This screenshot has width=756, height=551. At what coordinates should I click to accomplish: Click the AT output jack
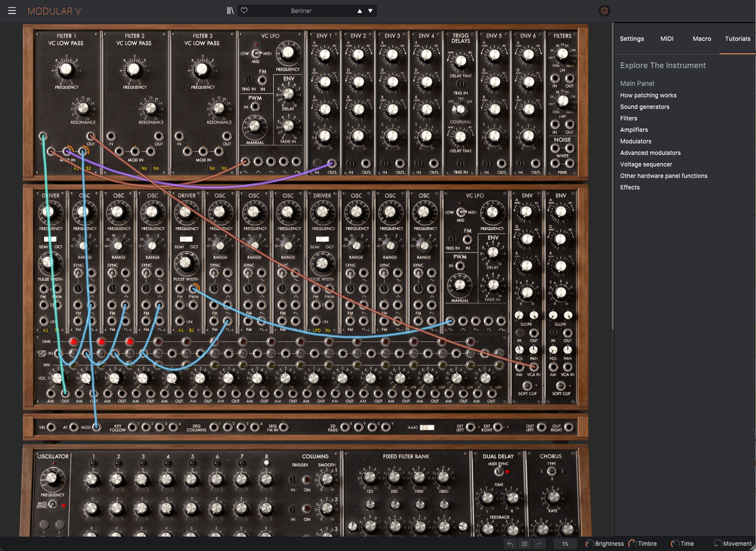coord(74,427)
